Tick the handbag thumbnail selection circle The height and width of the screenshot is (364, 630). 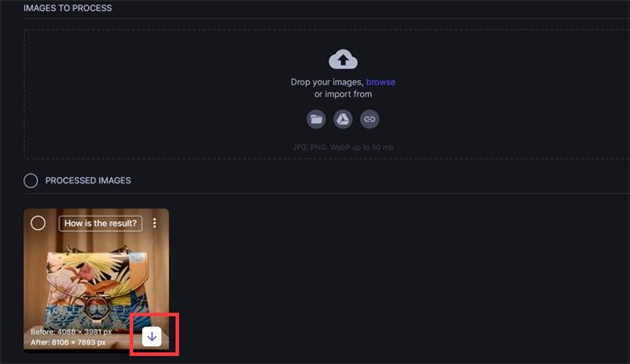point(38,223)
